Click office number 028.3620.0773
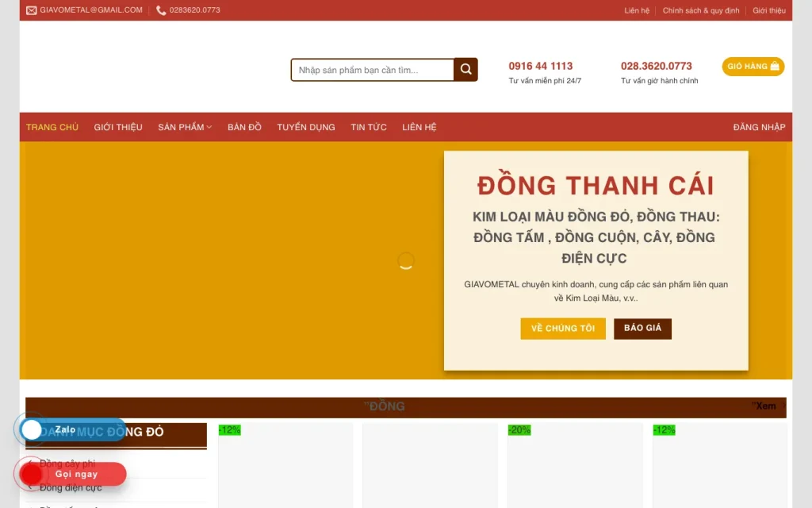Screen dimensions: 812x508 656,66
